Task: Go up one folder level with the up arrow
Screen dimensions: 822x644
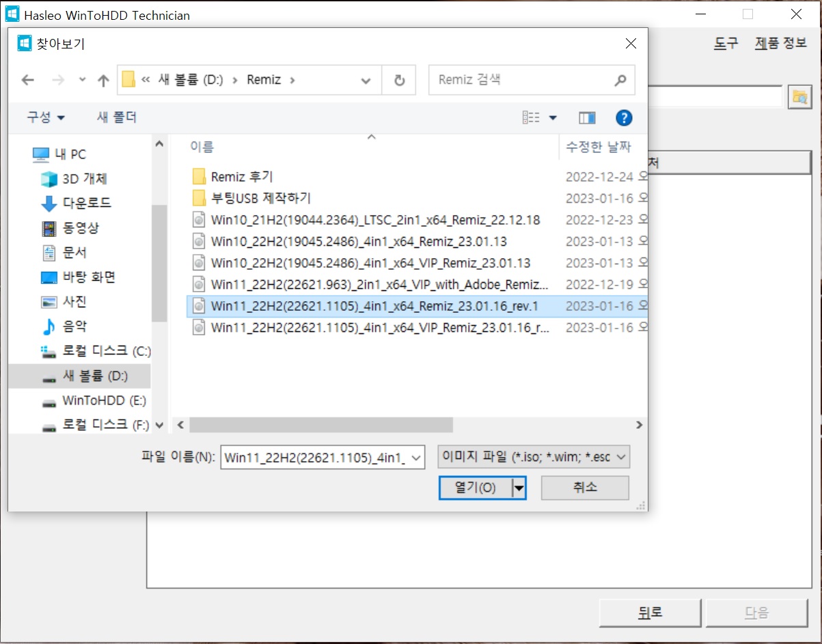Action: pyautogui.click(x=103, y=80)
